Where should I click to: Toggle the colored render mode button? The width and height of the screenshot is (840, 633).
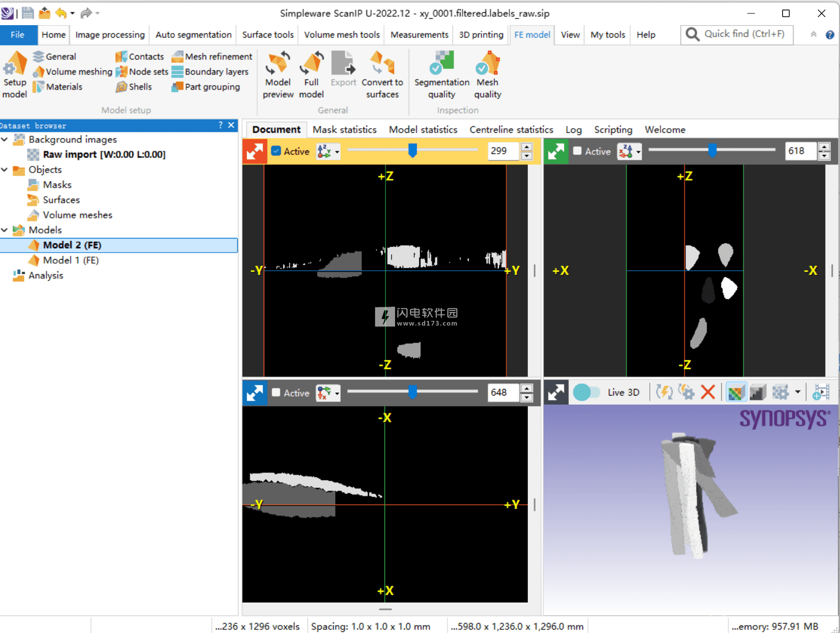coord(735,392)
